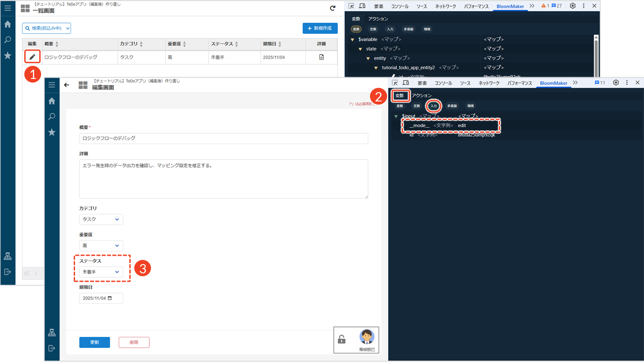Select the 環境 filter pill in the lower panel
The width and height of the screenshot is (644, 362).
[471, 106]
